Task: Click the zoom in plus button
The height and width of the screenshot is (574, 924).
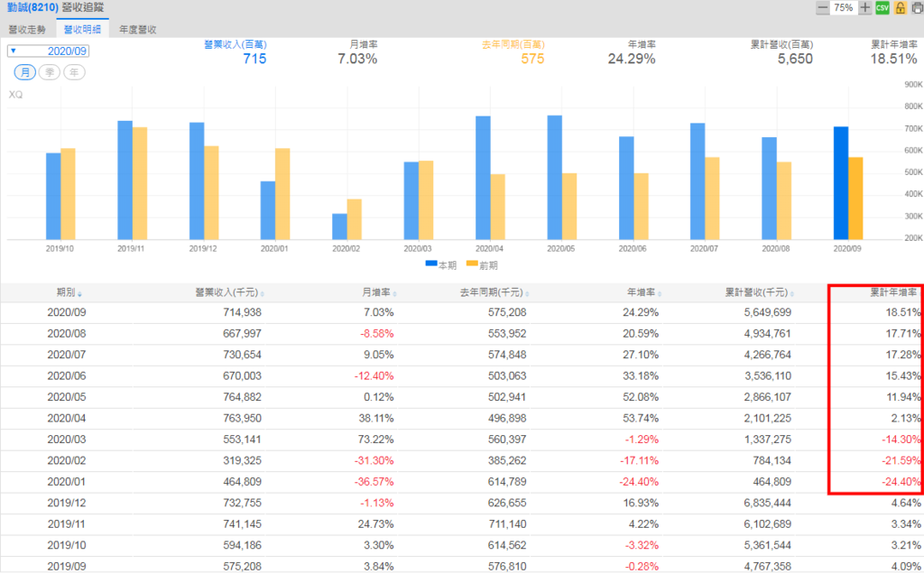Action: (864, 7)
